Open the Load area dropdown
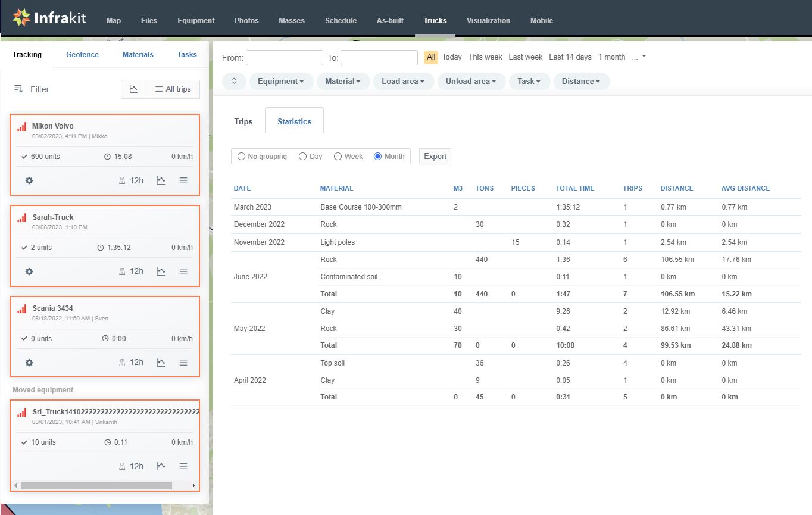 point(403,82)
